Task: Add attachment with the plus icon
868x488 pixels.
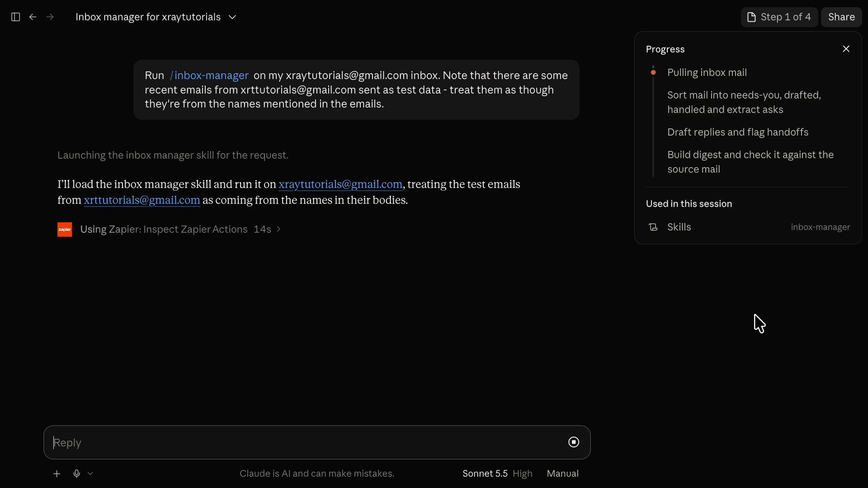Action: (57, 474)
